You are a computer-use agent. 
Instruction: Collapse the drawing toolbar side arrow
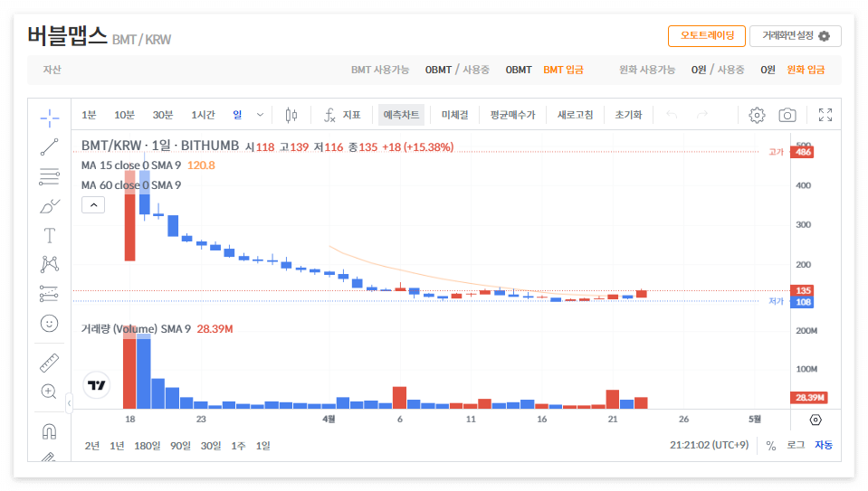point(69,403)
